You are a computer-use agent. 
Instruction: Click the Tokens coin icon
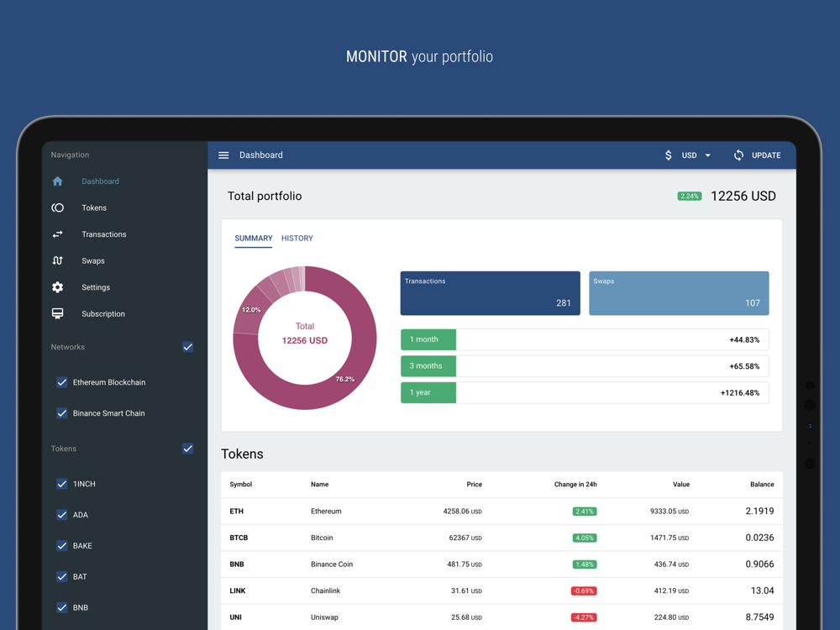[58, 207]
